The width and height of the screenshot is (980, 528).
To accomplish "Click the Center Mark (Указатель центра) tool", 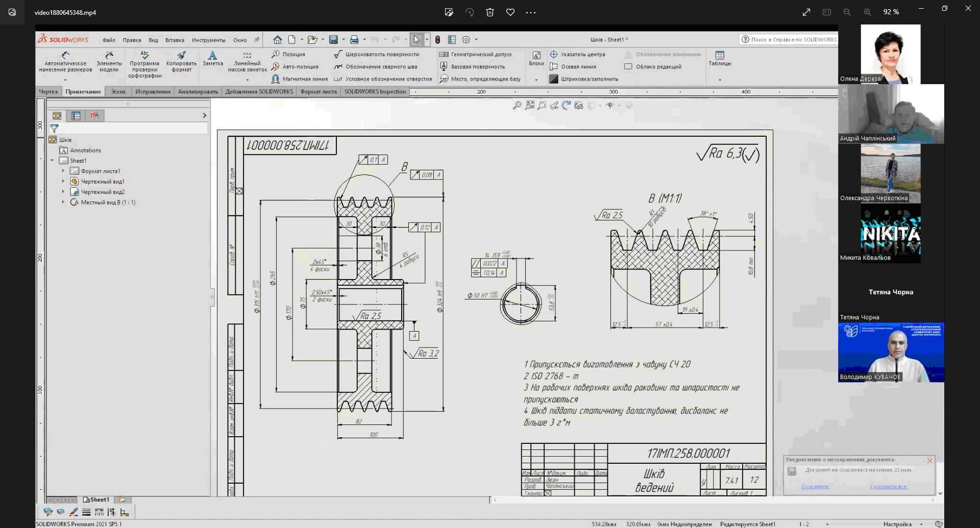I will (577, 54).
